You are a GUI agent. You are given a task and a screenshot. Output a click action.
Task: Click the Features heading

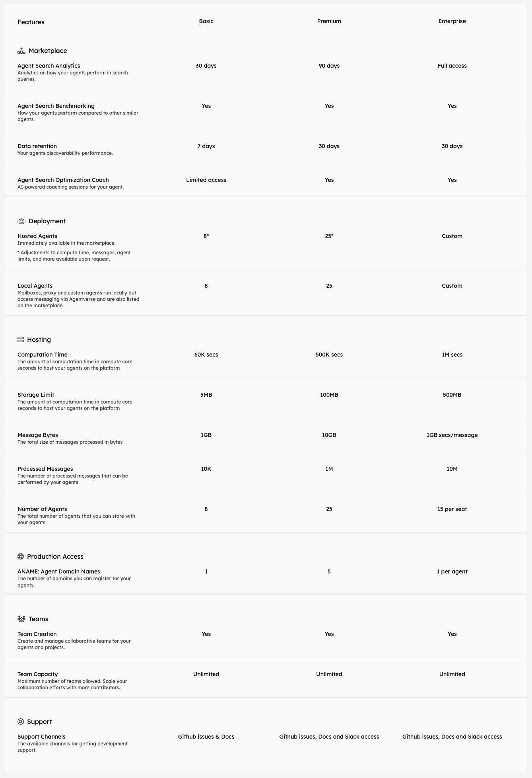31,22
